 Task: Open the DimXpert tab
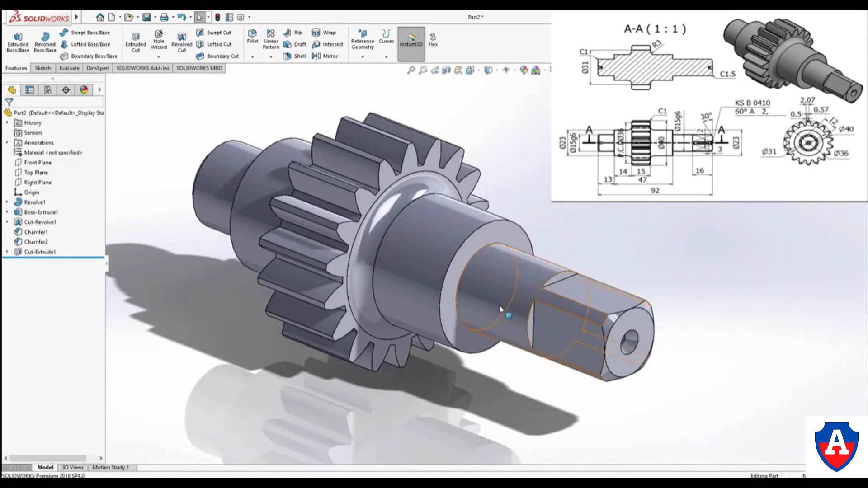(x=98, y=68)
